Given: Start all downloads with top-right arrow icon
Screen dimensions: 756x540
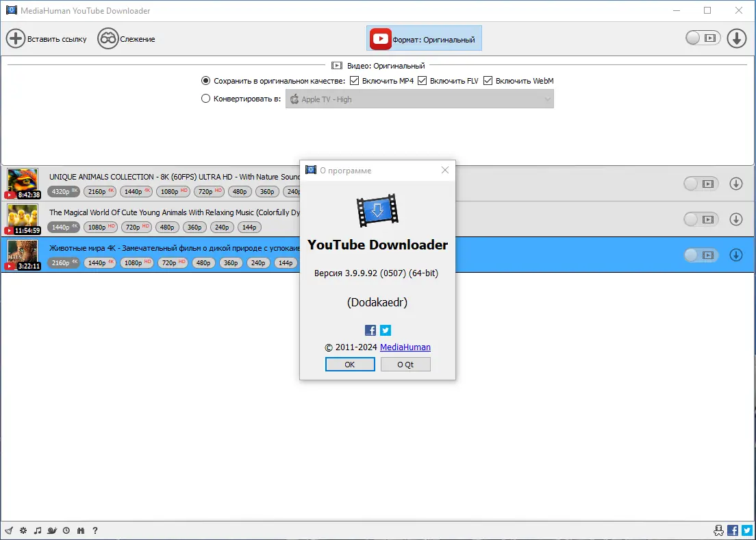Looking at the screenshot, I should point(736,38).
